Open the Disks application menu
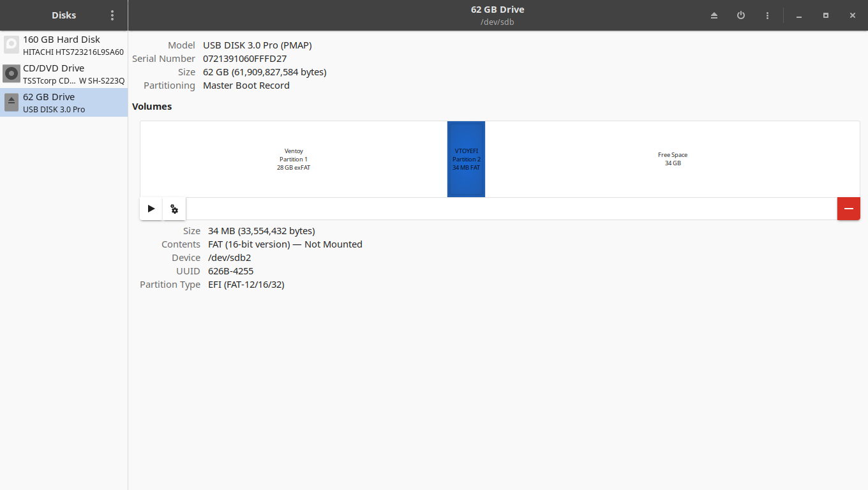Screen dimensions: 868x490 tap(112, 15)
